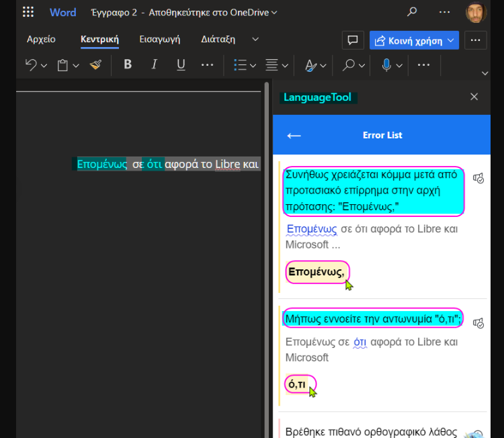This screenshot has width=504, height=438.
Task: Toggle italic formatting
Action: [155, 64]
